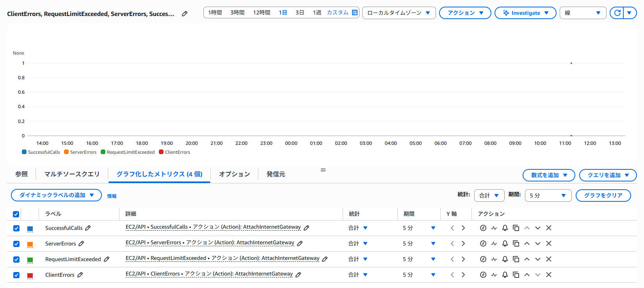Open the custom time range calendar icon

pos(355,12)
